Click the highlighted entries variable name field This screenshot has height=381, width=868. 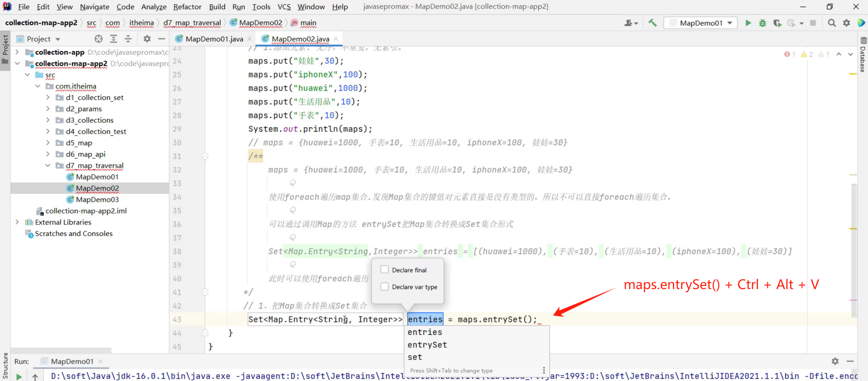[x=425, y=319]
